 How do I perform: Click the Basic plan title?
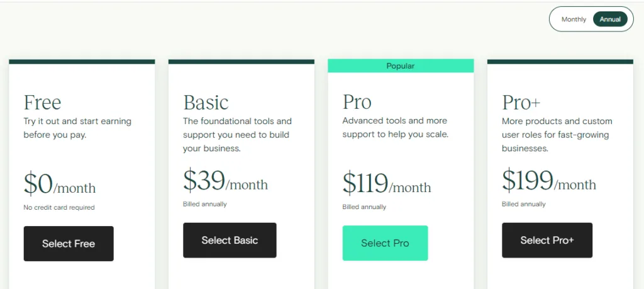(206, 102)
